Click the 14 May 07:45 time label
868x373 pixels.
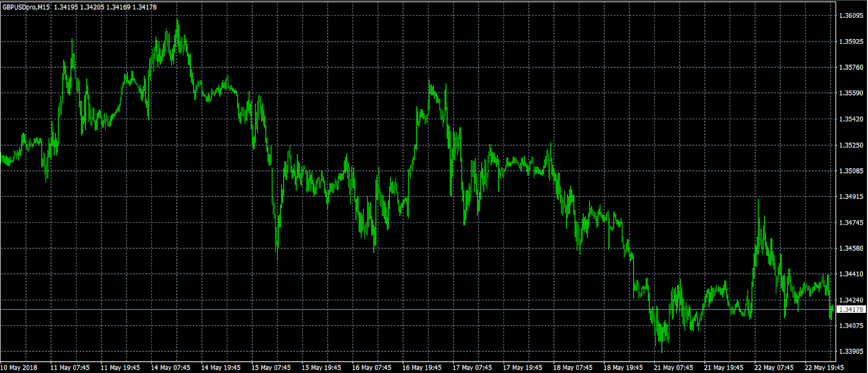pos(170,368)
